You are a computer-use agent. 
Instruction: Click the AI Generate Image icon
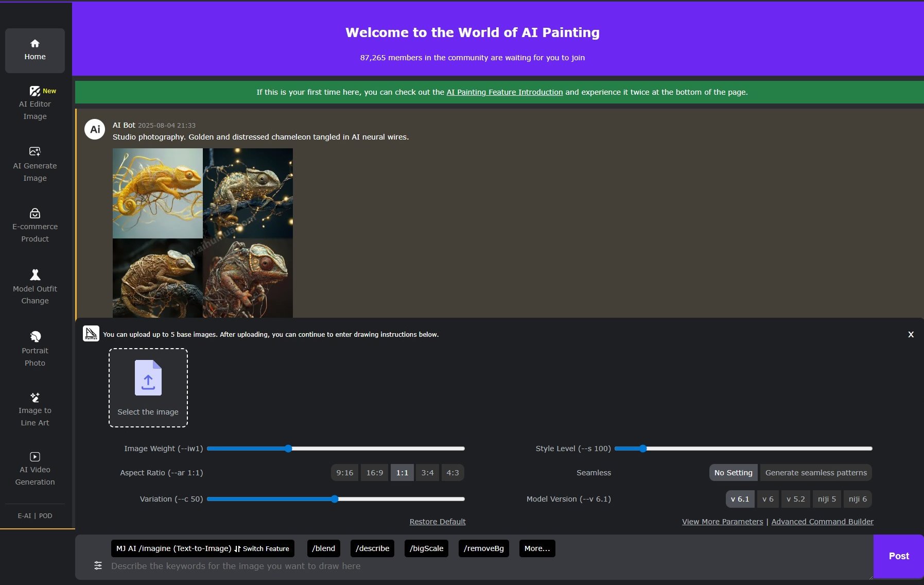coord(35,151)
